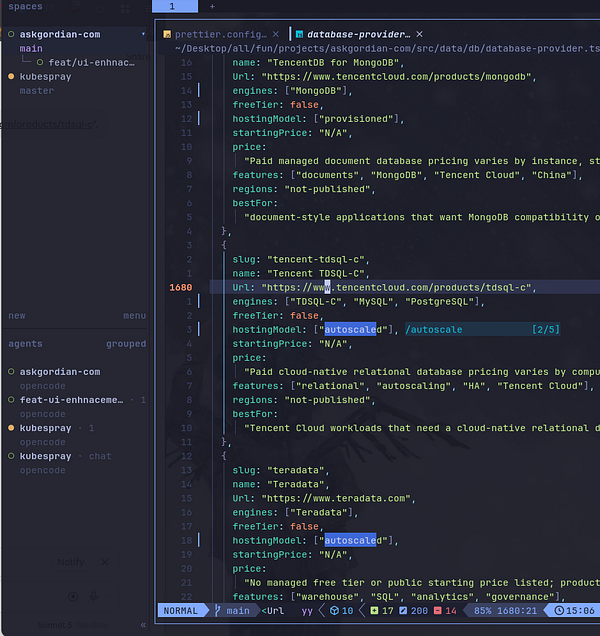Click the microphone icon
The image size is (600, 636).
(x=93, y=596)
